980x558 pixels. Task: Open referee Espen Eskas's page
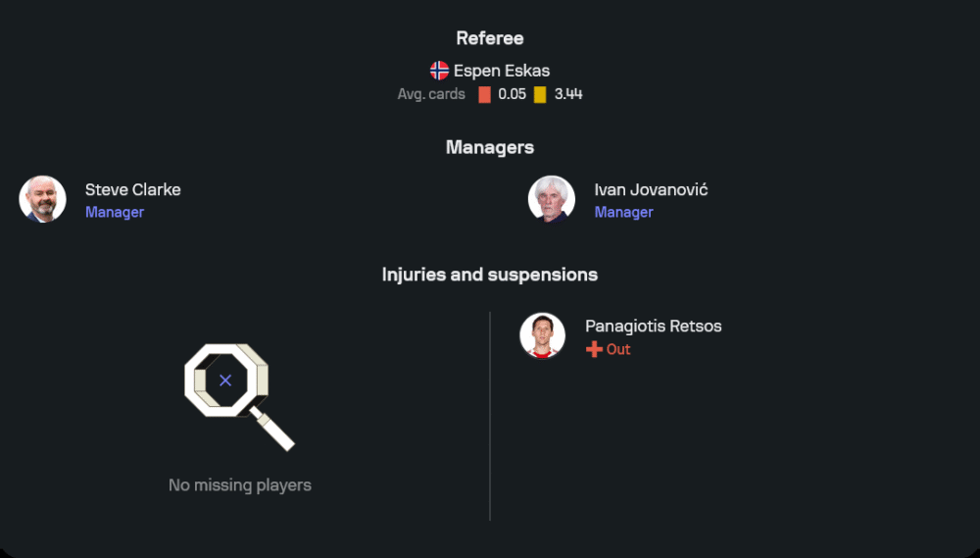pos(501,71)
